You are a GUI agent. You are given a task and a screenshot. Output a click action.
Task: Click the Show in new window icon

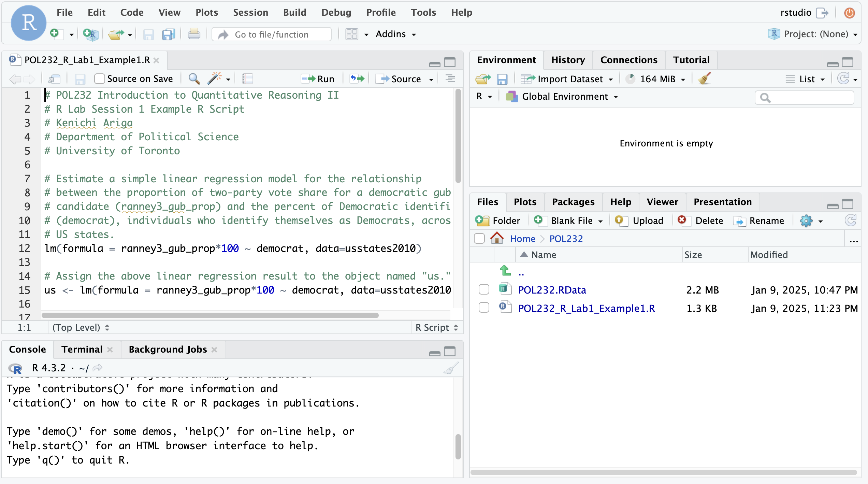coord(54,79)
